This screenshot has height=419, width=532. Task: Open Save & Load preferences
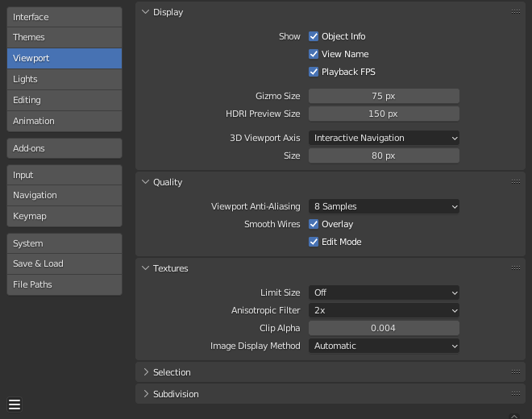tap(64, 263)
